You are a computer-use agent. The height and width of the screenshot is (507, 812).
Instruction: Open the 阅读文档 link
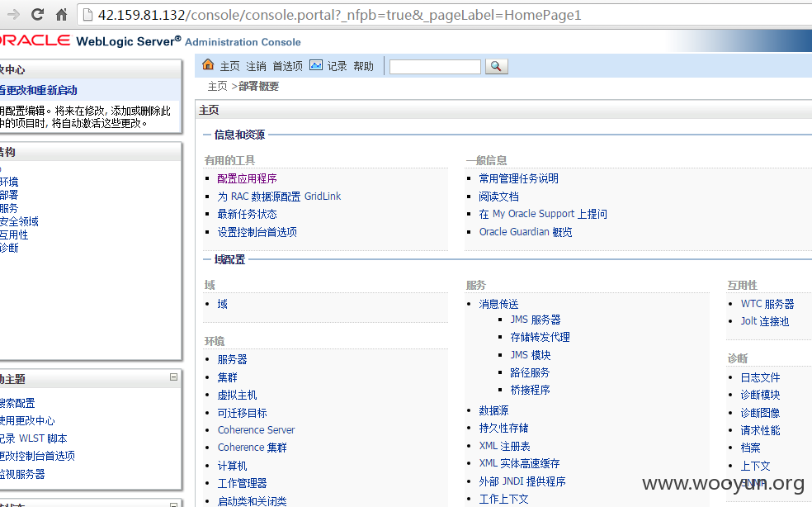[x=498, y=197]
